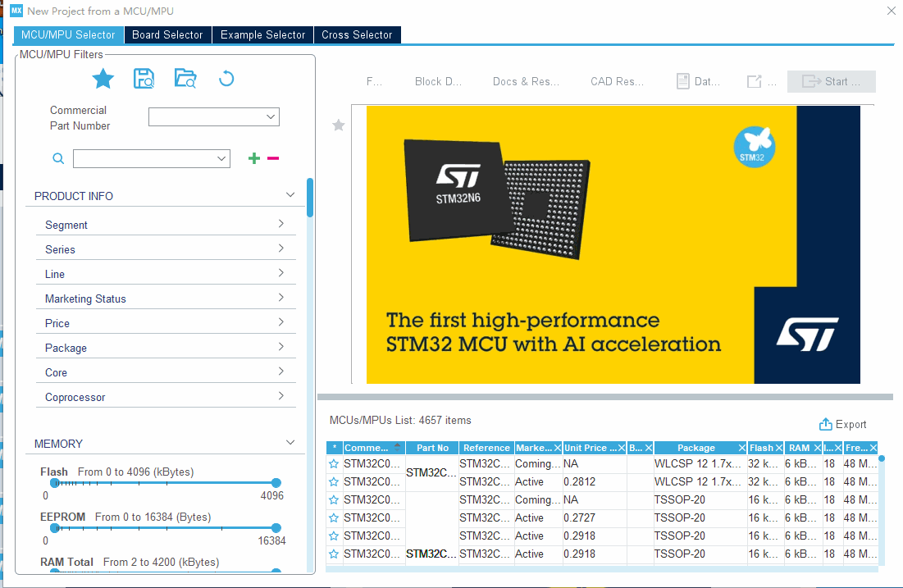This screenshot has height=588, width=903.
Task: Close the Flash column
Action: click(778, 448)
